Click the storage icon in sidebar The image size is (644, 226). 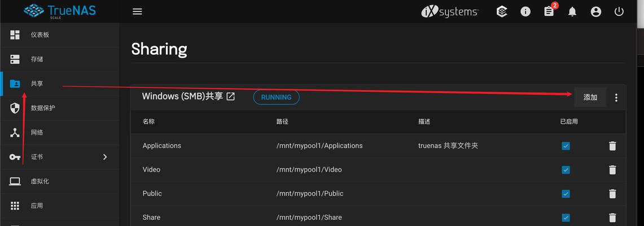pyautogui.click(x=15, y=59)
